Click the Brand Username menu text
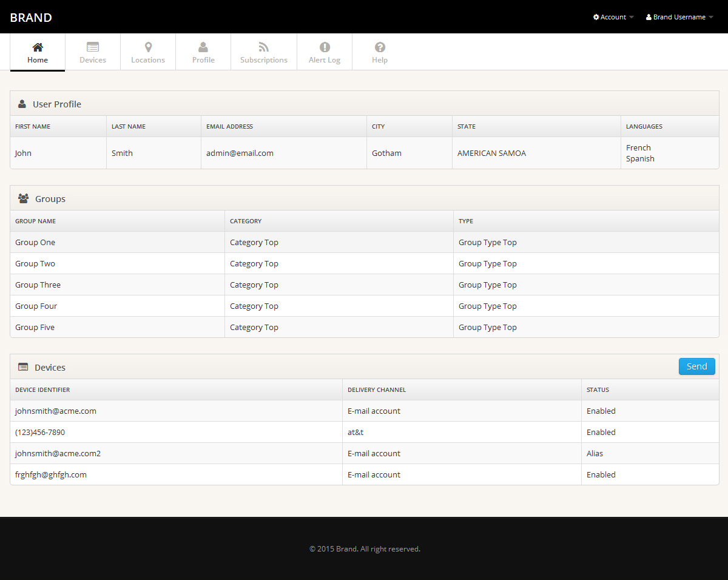 coord(679,17)
